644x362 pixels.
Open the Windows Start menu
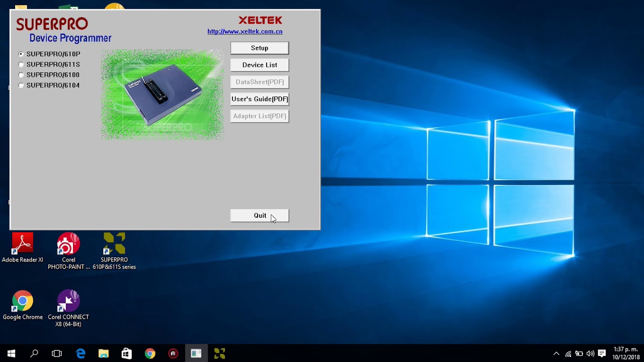(11, 353)
